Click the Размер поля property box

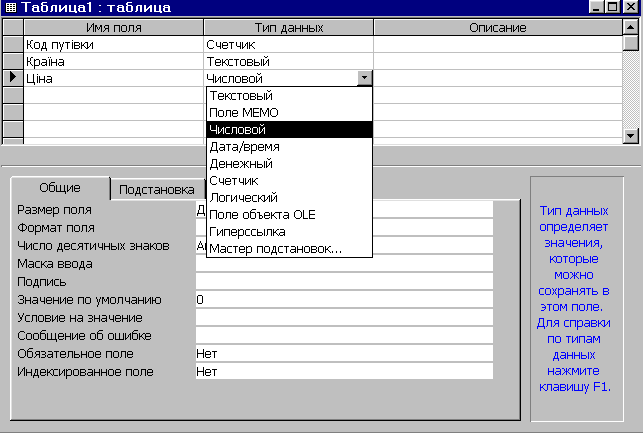click(344, 210)
